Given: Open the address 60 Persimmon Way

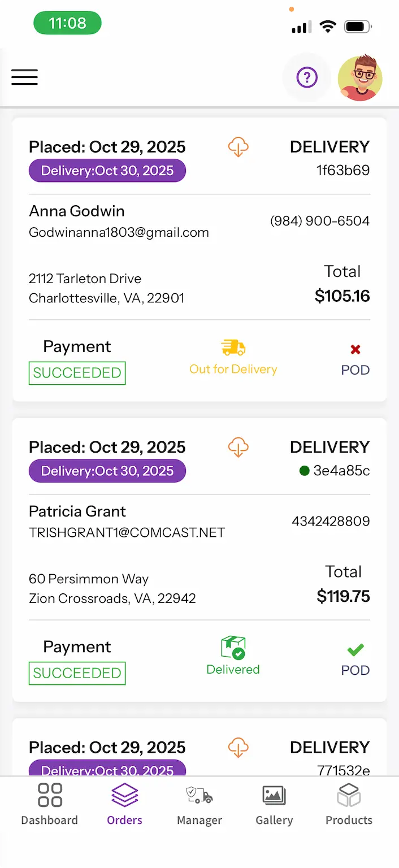Looking at the screenshot, I should 89,579.
